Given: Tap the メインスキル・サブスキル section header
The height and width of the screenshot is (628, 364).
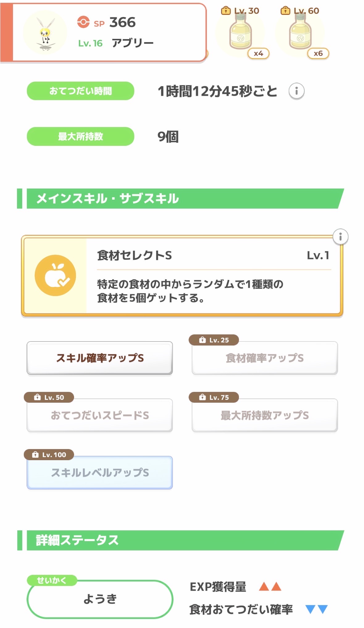Looking at the screenshot, I should pos(182,198).
